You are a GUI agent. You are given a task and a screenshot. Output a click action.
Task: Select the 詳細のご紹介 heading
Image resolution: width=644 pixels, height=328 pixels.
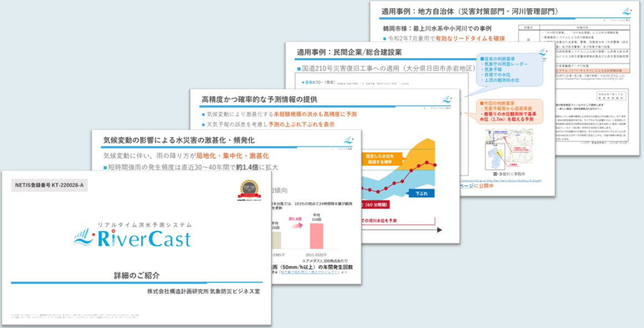[x=137, y=275]
